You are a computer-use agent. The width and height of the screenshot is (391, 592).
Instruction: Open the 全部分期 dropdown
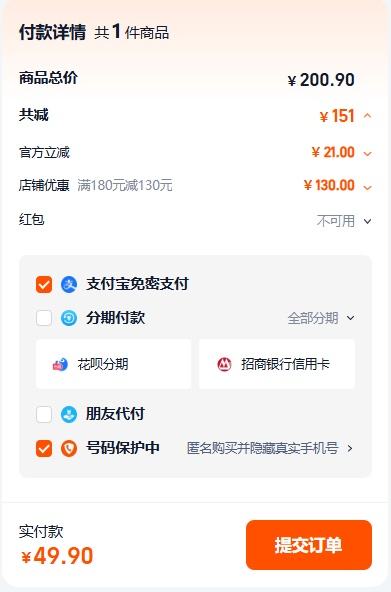click(321, 318)
